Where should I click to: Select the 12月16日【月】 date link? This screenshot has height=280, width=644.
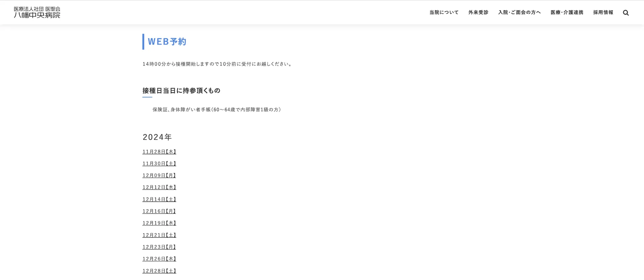[159, 211]
